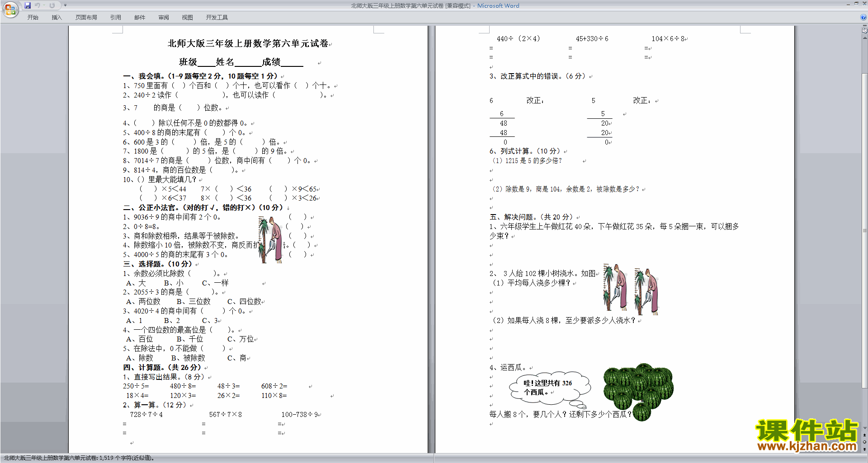This screenshot has height=463, width=868.
Task: Click the scrollbar up arrow
Action: click(x=864, y=38)
